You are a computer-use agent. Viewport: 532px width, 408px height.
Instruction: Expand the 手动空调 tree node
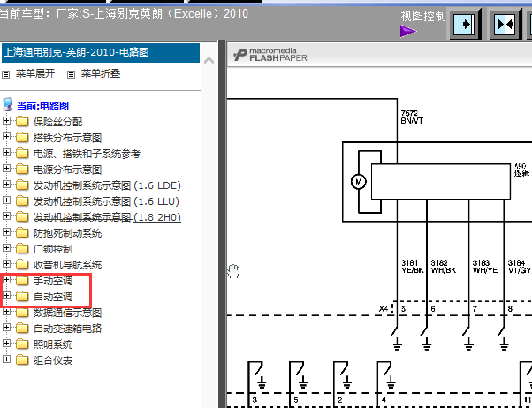pos(6,279)
